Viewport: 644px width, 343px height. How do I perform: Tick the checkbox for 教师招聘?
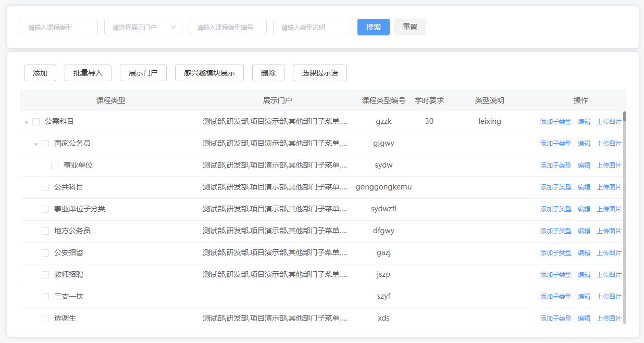tap(45, 275)
